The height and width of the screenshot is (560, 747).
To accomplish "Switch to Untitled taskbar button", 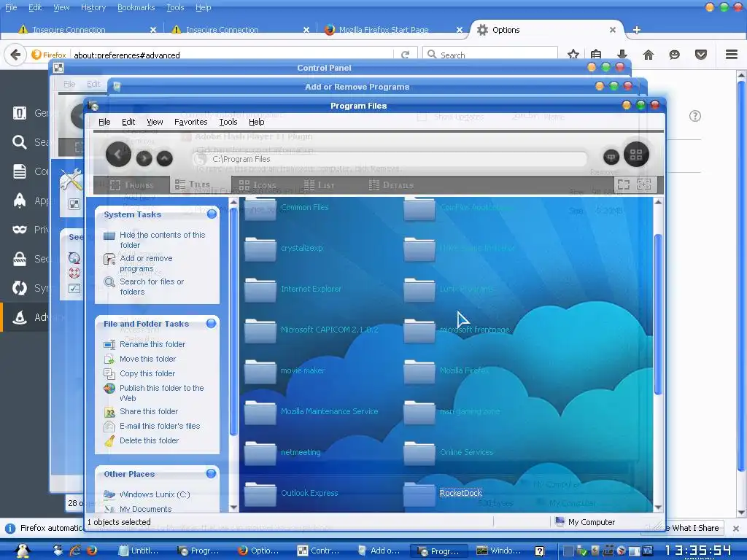I will 138,551.
